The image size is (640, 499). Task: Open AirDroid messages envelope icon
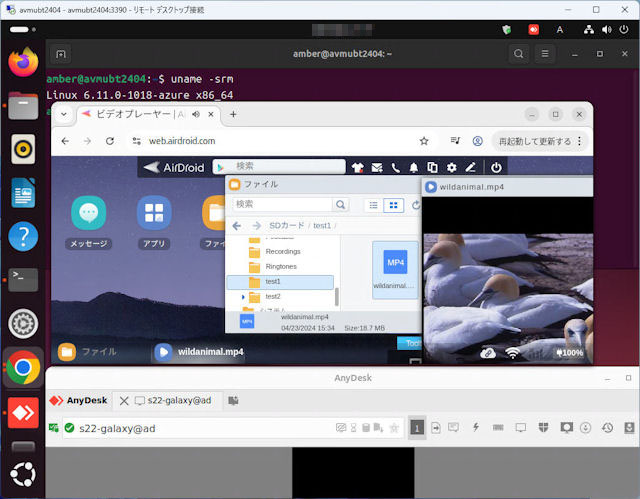click(x=377, y=167)
